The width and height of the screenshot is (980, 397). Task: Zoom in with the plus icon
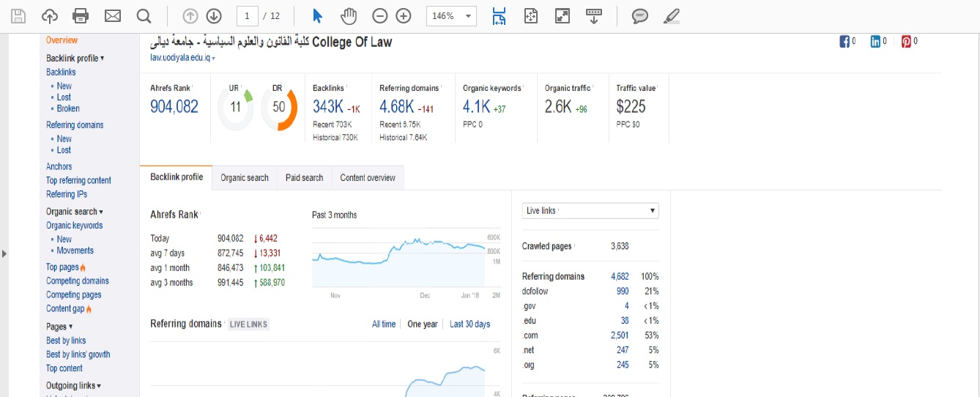[x=404, y=16]
